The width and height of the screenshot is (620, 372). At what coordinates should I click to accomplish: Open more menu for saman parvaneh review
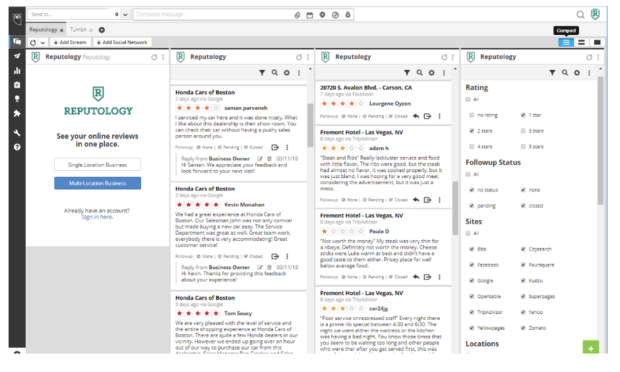click(x=287, y=147)
